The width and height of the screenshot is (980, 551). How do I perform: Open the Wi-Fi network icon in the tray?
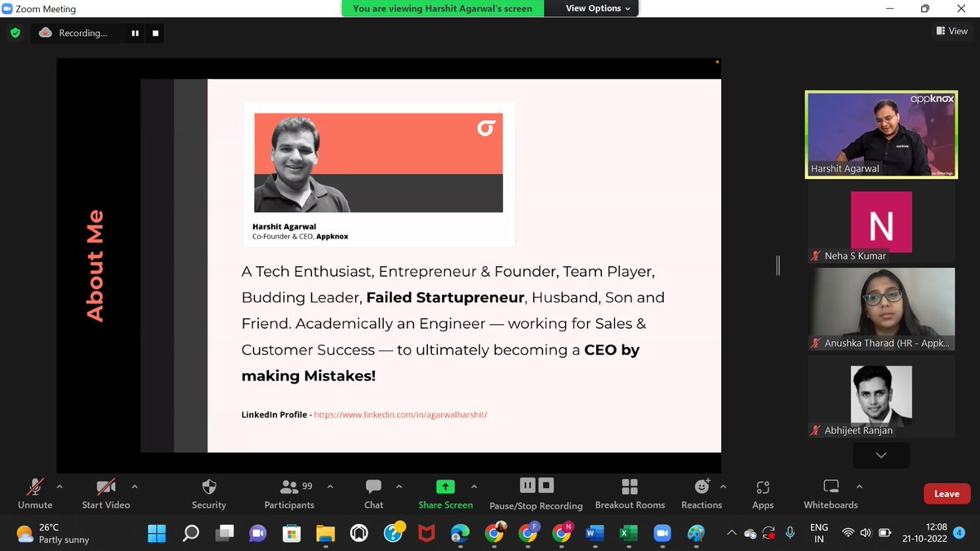point(848,533)
